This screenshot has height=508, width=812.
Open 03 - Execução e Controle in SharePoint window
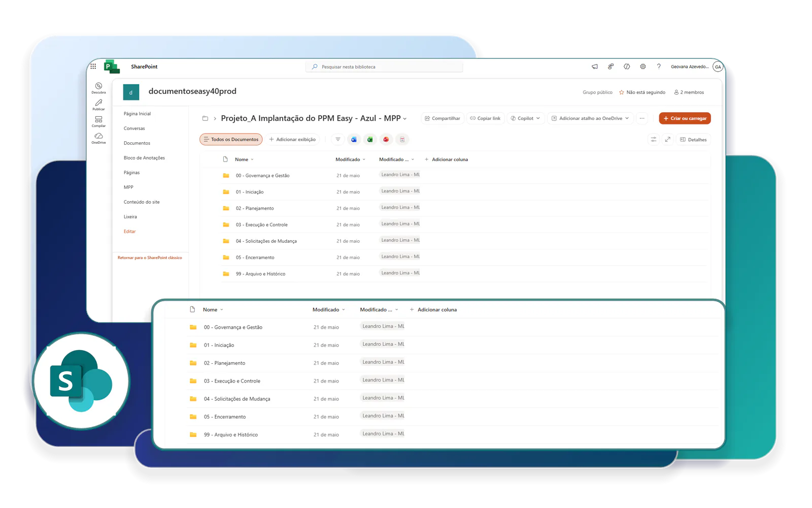(261, 225)
